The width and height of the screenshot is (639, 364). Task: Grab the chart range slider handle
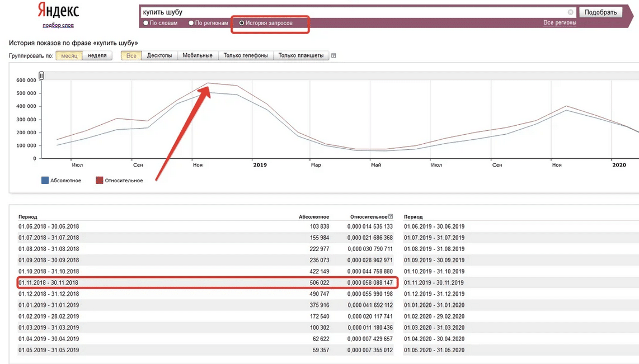pyautogui.click(x=41, y=76)
